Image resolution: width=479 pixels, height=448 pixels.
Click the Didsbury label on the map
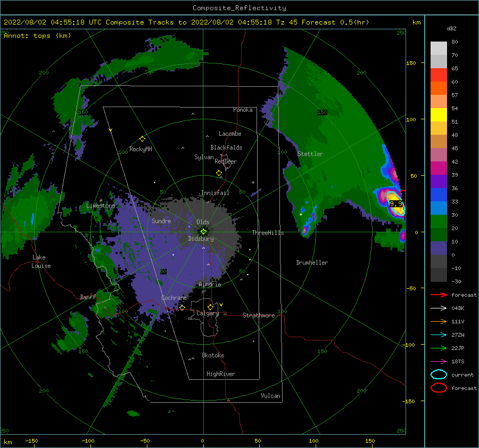coord(201,239)
